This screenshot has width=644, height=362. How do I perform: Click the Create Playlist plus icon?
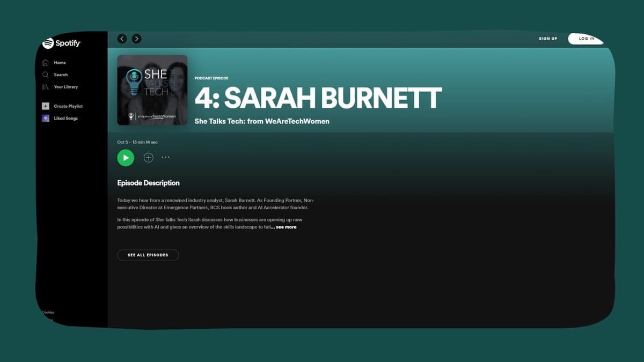46,106
